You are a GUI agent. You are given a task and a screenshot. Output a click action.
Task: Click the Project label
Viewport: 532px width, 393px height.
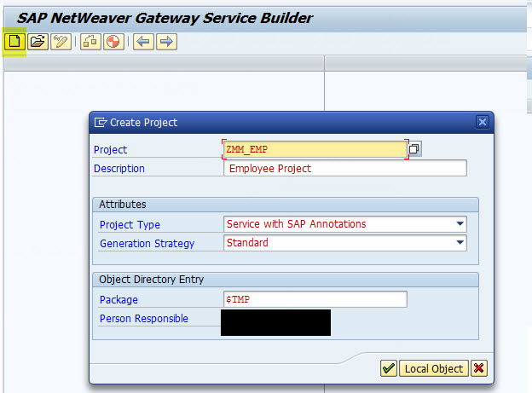[110, 150]
